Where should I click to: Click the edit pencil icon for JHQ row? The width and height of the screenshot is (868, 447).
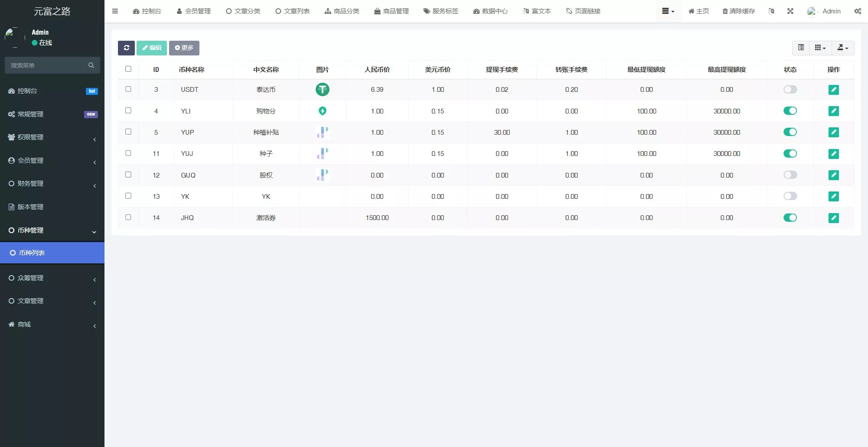coord(833,218)
